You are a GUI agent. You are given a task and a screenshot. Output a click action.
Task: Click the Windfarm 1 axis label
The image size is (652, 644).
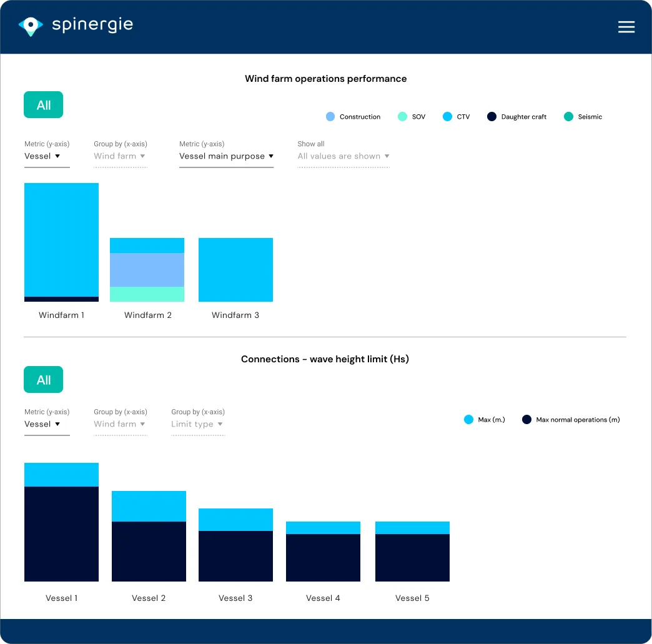tap(62, 315)
